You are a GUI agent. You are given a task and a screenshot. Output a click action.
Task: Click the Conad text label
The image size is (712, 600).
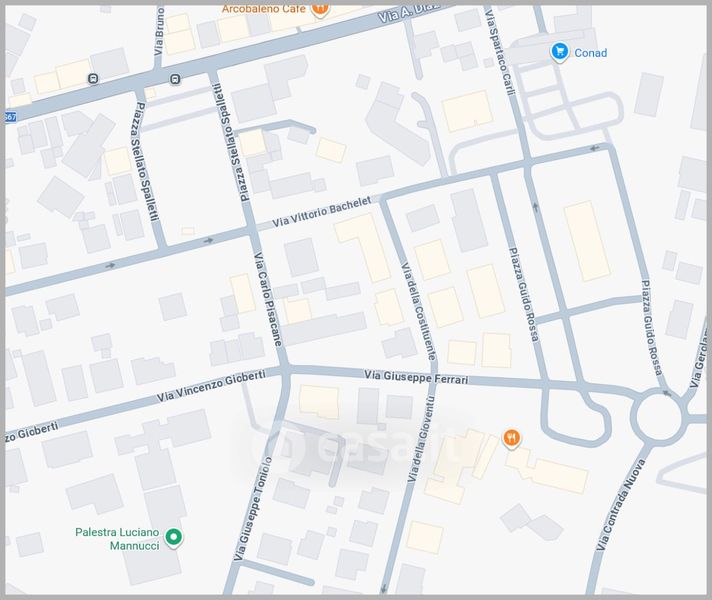590,53
